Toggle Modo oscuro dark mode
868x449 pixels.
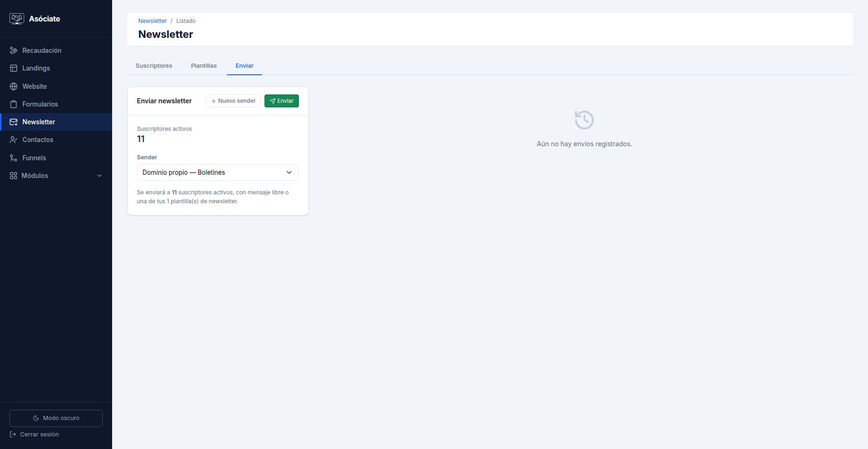[56, 418]
